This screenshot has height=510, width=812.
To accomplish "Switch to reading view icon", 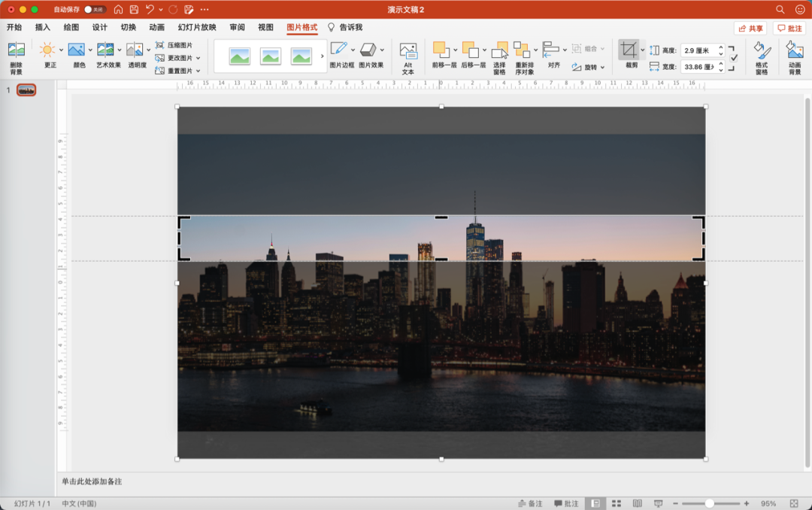I will point(638,503).
